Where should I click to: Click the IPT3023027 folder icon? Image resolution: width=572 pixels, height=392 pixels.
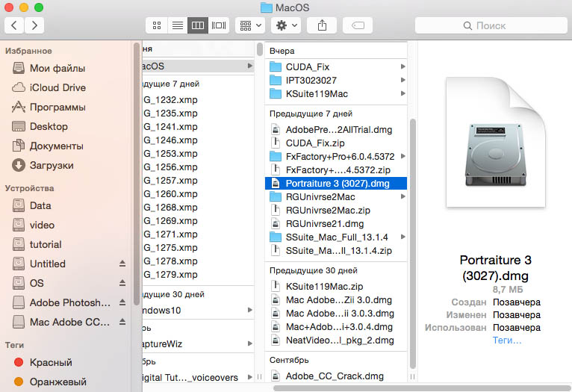[x=276, y=80]
